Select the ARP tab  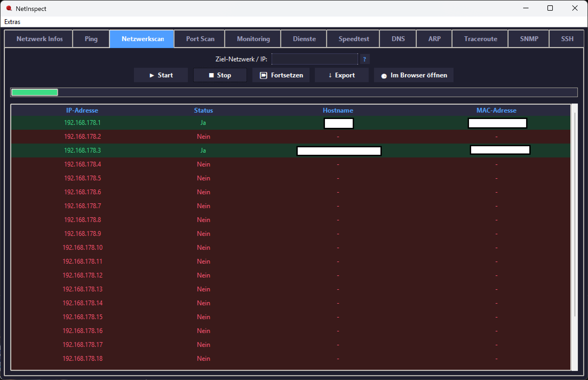pos(434,39)
